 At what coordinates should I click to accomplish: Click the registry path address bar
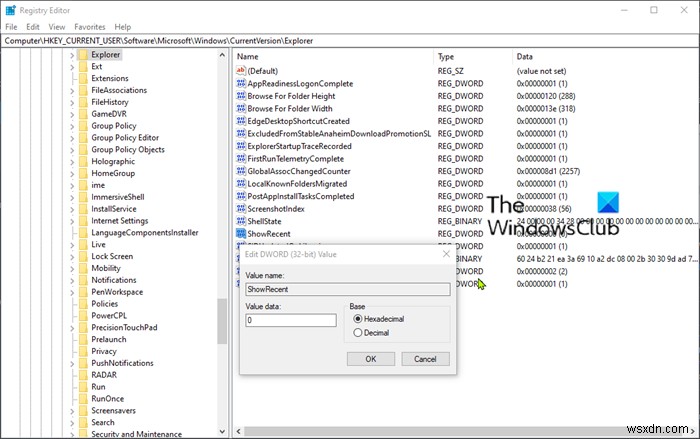pyautogui.click(x=350, y=41)
